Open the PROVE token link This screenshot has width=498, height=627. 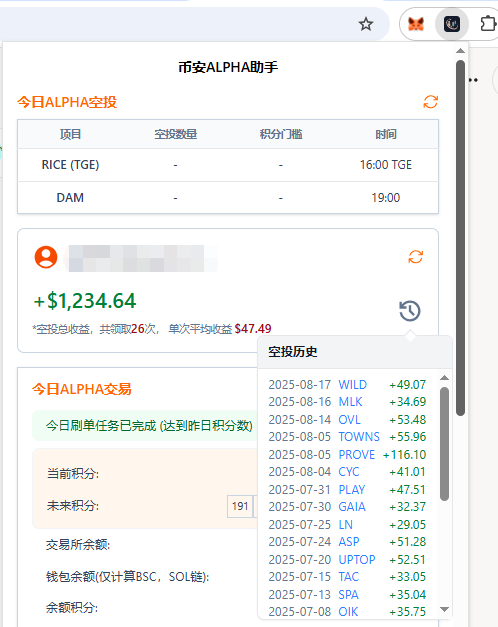coord(357,455)
